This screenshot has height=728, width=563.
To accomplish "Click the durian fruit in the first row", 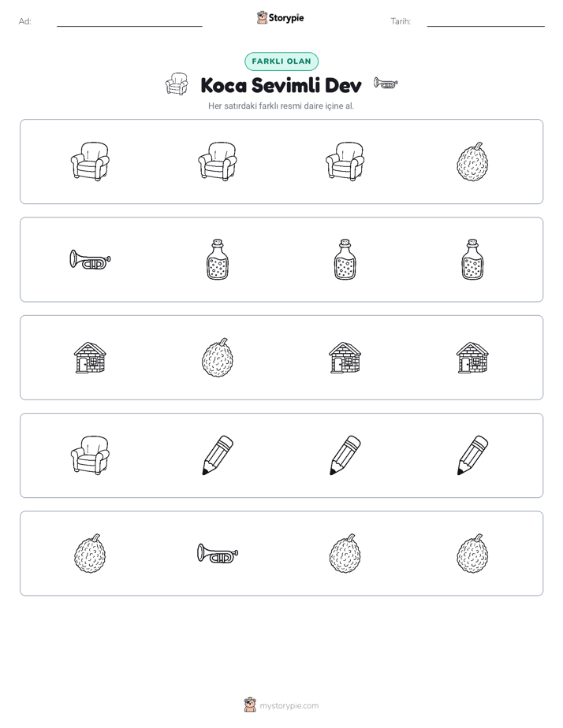I will pyautogui.click(x=472, y=162).
